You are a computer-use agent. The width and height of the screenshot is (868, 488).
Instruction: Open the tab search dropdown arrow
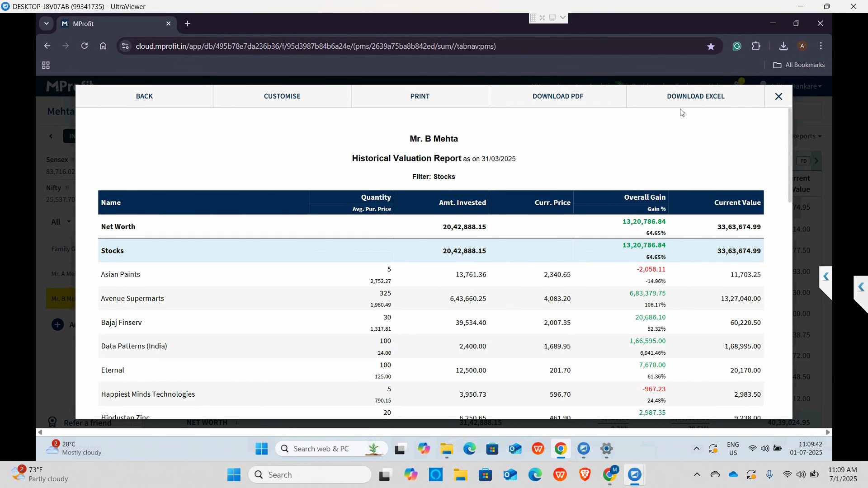pyautogui.click(x=46, y=23)
